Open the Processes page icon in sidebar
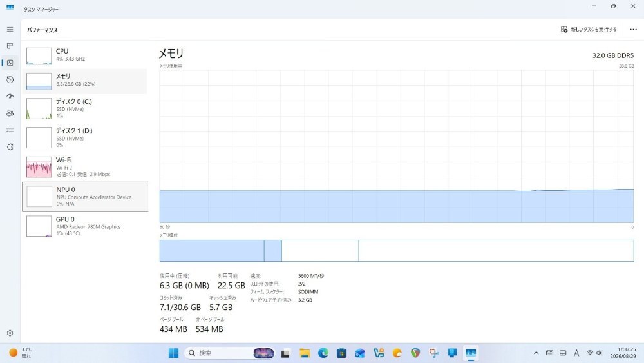Viewport: 644px width, 363px height. (x=10, y=46)
